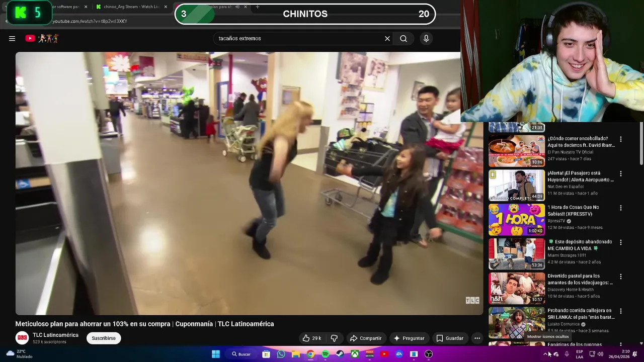Open options for '1 Hora de Cosas' video
644x362 pixels.
click(x=621, y=208)
